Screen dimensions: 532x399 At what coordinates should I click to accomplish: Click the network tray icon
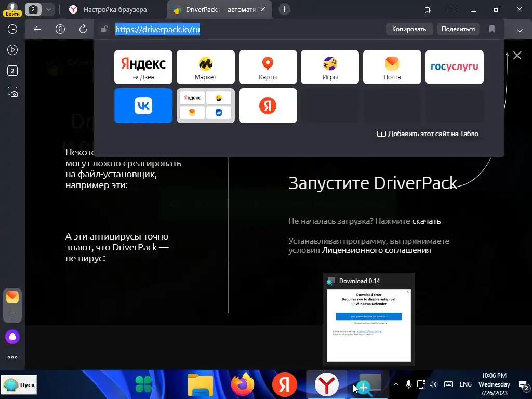coord(421,384)
